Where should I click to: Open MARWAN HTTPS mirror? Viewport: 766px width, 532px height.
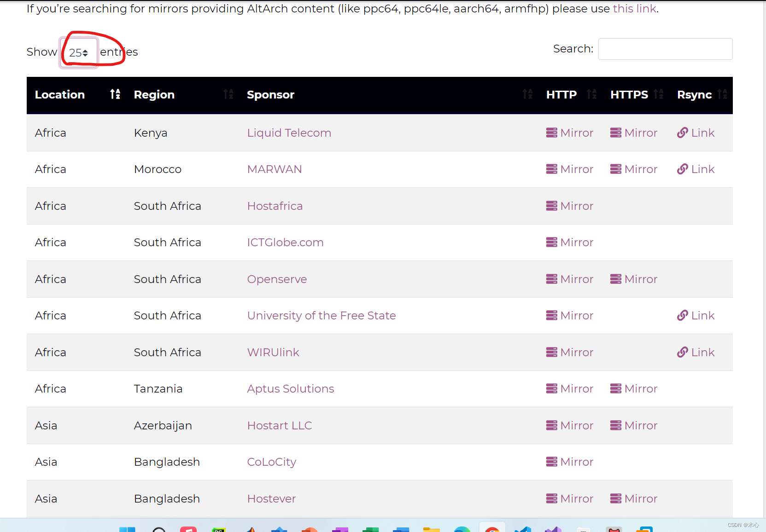(633, 169)
